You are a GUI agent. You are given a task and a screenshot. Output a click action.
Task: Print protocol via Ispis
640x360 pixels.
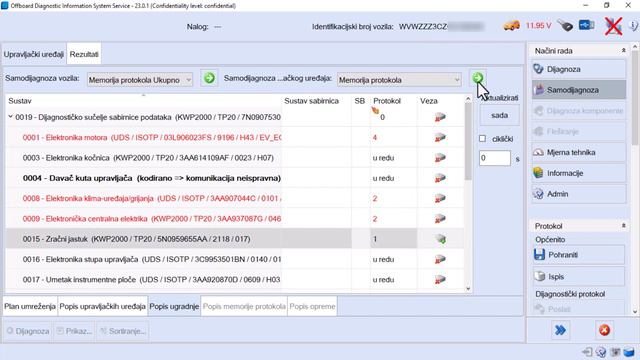tap(579, 276)
